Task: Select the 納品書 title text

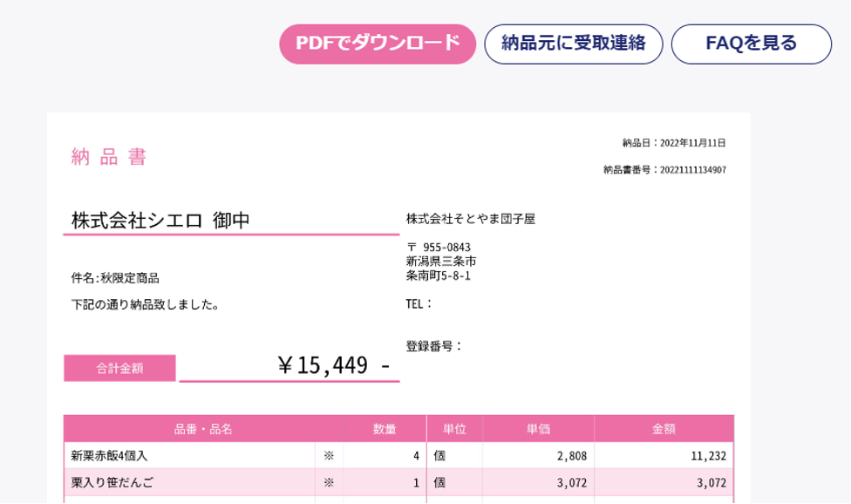Action: pos(109,157)
